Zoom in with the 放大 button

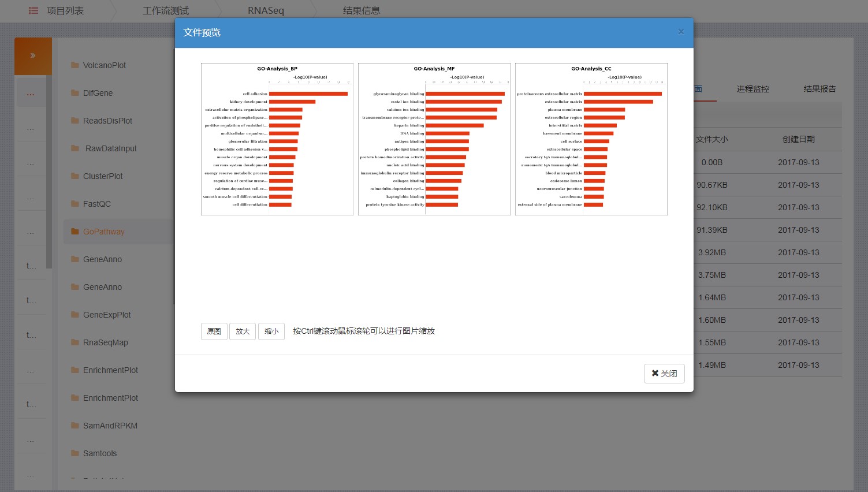(243, 331)
